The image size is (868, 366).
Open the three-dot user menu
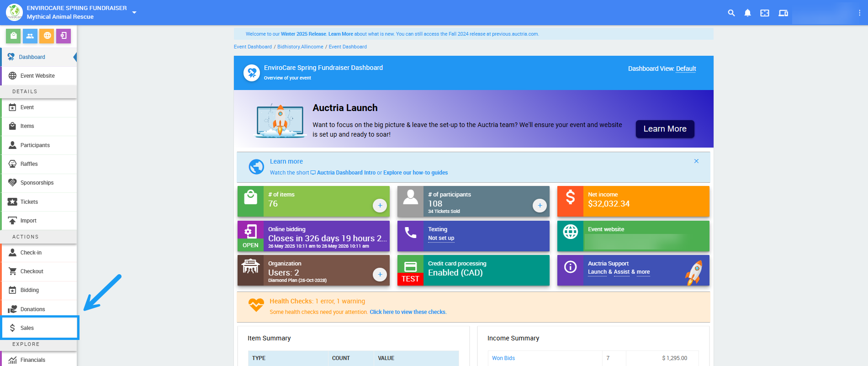[x=859, y=13]
